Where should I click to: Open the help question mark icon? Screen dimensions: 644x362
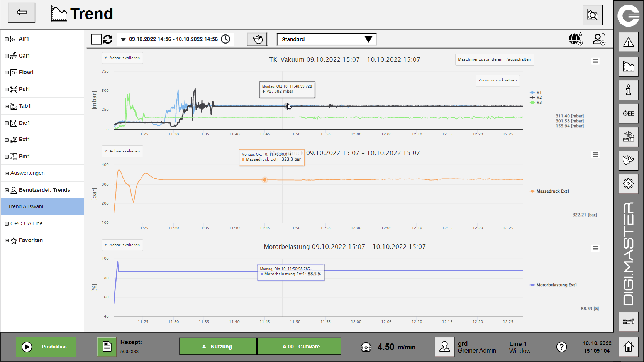point(561,347)
